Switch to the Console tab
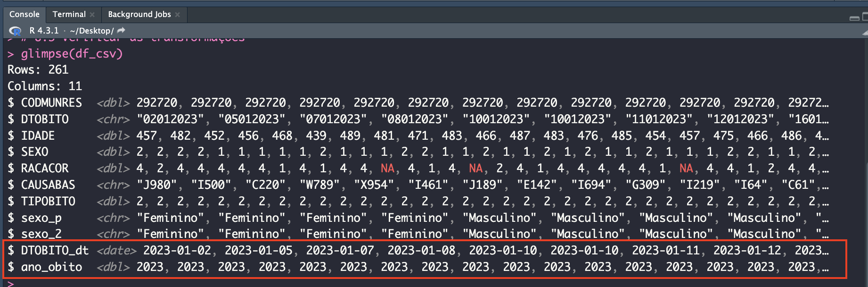The width and height of the screenshot is (868, 287). point(25,14)
